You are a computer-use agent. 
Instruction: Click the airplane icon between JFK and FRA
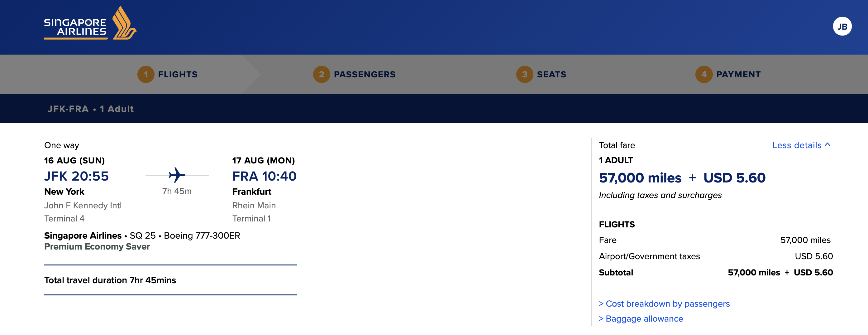click(177, 175)
